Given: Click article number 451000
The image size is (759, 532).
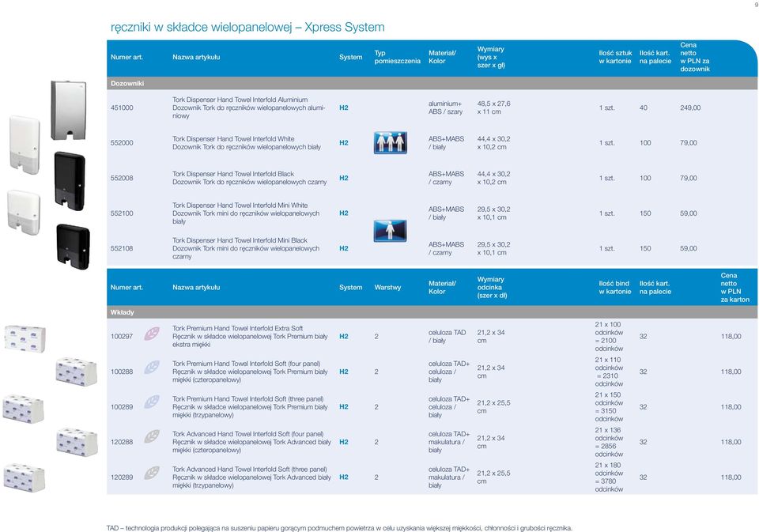Looking at the screenshot, I should tap(122, 108).
